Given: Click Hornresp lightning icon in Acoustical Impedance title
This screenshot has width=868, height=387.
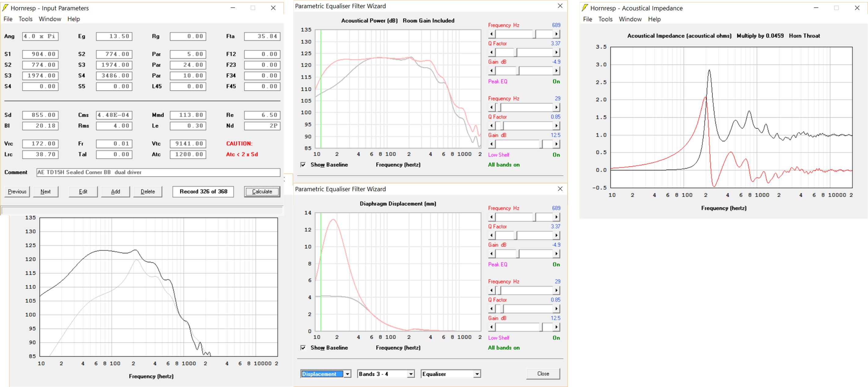Looking at the screenshot, I should point(585,8).
